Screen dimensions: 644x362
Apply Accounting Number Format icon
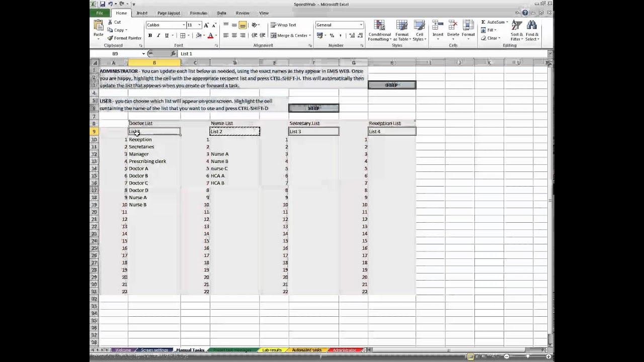point(319,36)
